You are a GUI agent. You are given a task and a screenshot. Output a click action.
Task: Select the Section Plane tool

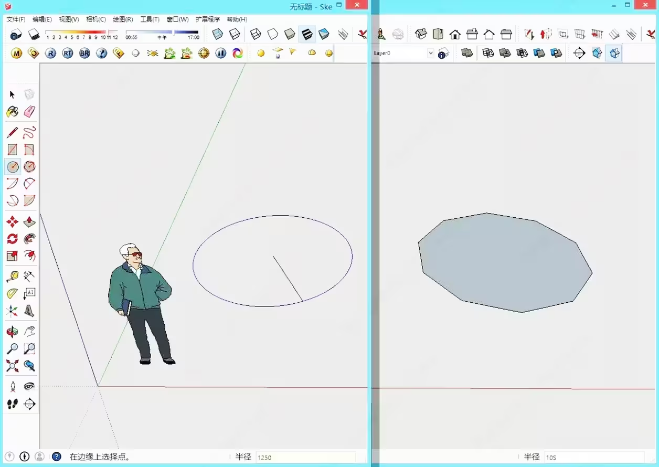(x=29, y=404)
